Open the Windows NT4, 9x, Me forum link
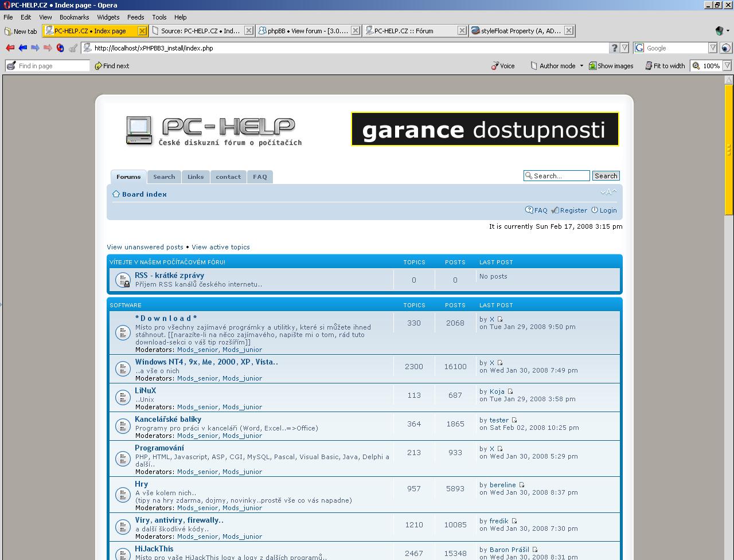Image resolution: width=734 pixels, height=560 pixels. [x=206, y=362]
